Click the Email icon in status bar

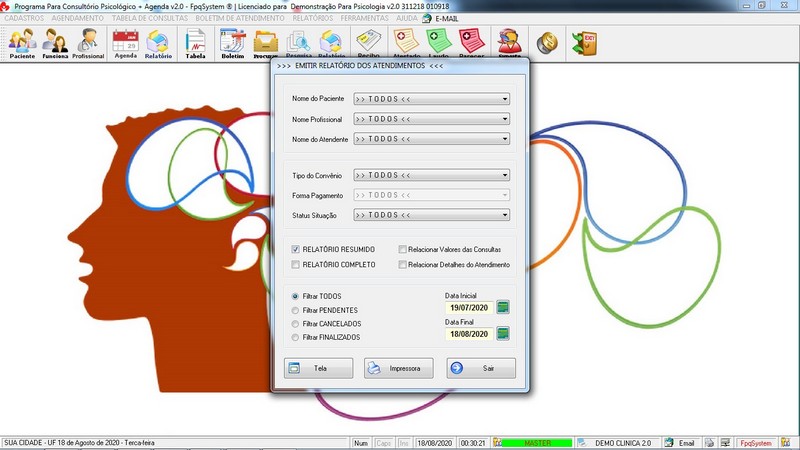pyautogui.click(x=669, y=443)
